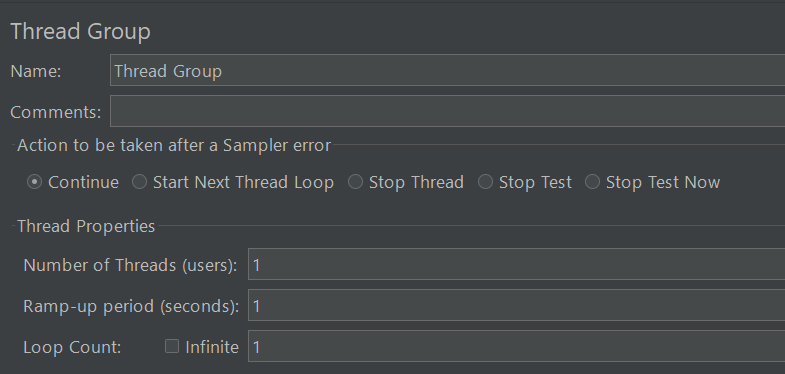Click the Number of Threads (users) label
Screen dimensions: 785x374
130,265
